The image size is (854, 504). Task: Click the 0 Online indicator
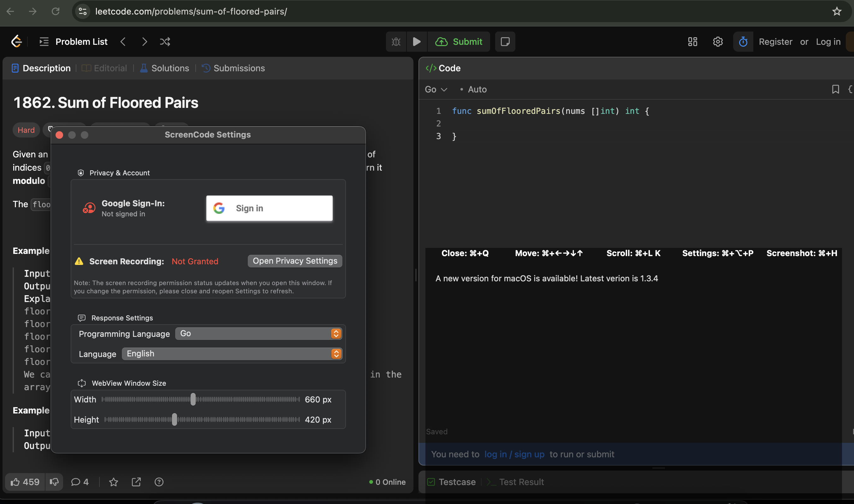(x=388, y=482)
